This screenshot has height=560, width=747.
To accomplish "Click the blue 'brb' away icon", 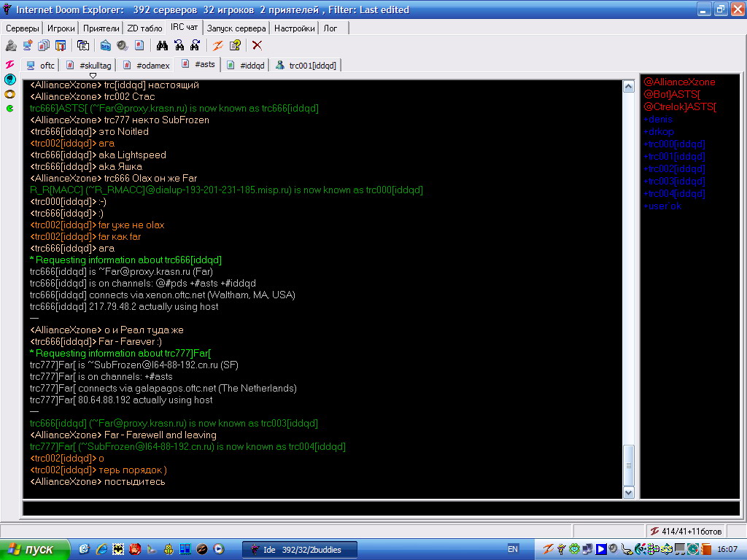I will coord(106,45).
